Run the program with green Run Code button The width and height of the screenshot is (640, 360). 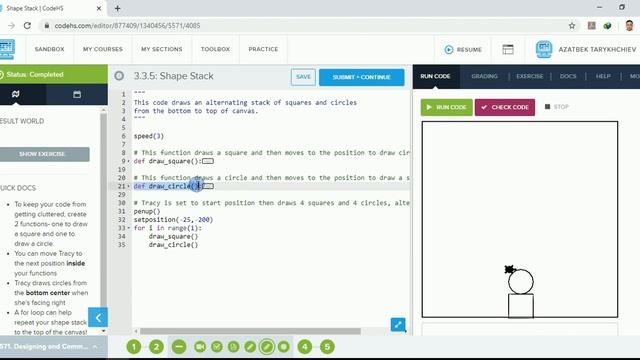click(447, 107)
